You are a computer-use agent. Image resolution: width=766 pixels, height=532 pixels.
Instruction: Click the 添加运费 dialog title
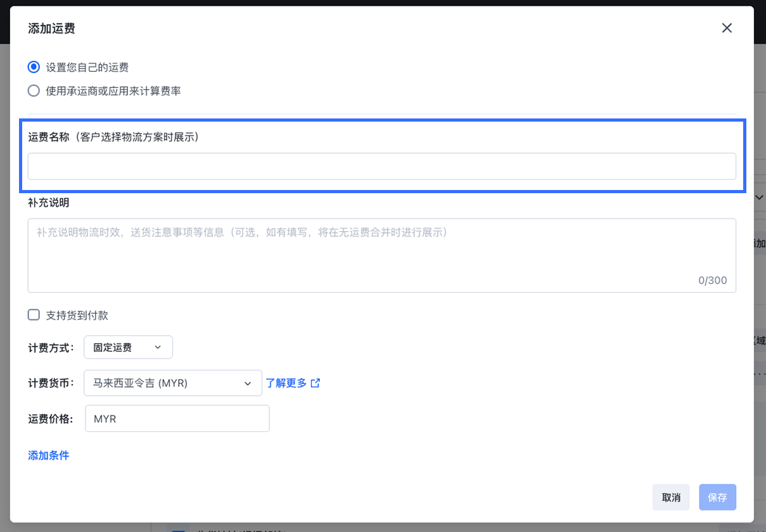click(x=52, y=28)
